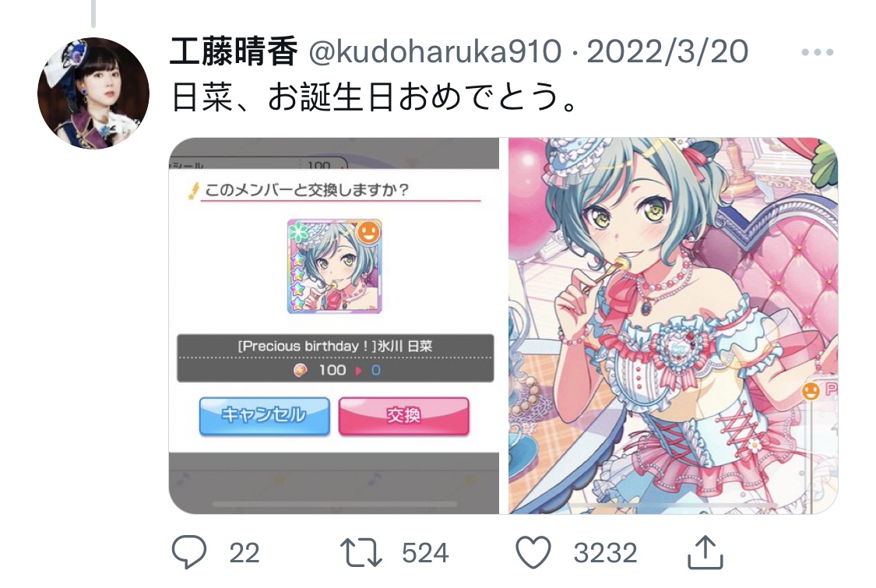Open the left game screenshot image
Image resolution: width=876 pixels, height=588 pixels.
tap(333, 326)
